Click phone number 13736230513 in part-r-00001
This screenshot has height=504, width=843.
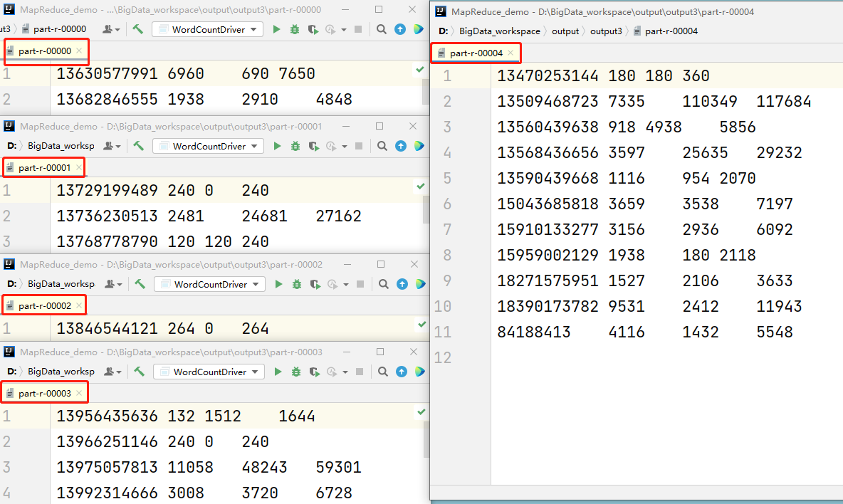point(107,216)
